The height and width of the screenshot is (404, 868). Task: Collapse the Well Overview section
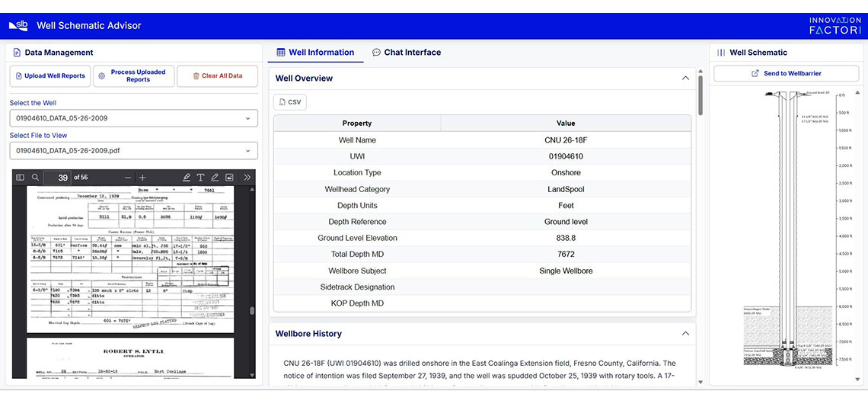685,79
